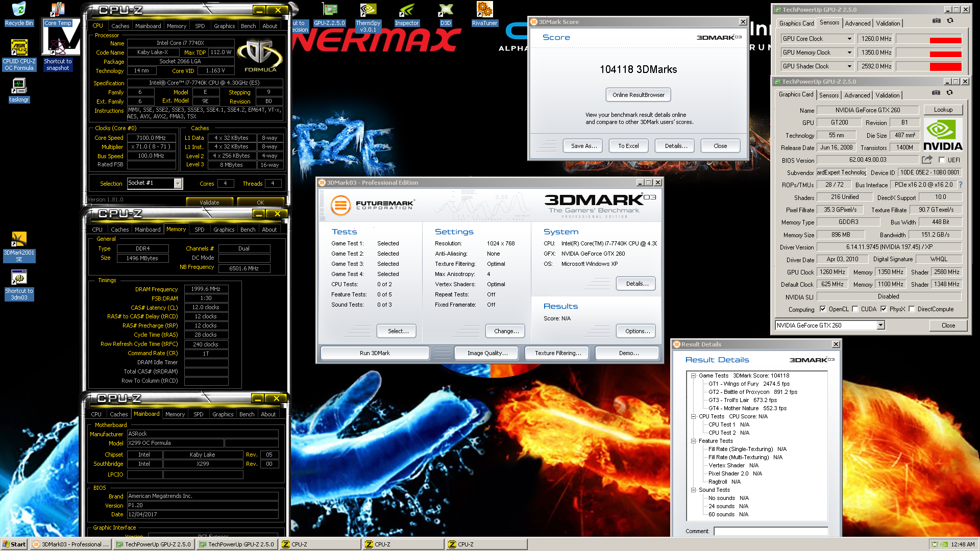980x551 pixels.
Task: Click the OC Formula logo in CPU-Z
Action: tap(260, 56)
